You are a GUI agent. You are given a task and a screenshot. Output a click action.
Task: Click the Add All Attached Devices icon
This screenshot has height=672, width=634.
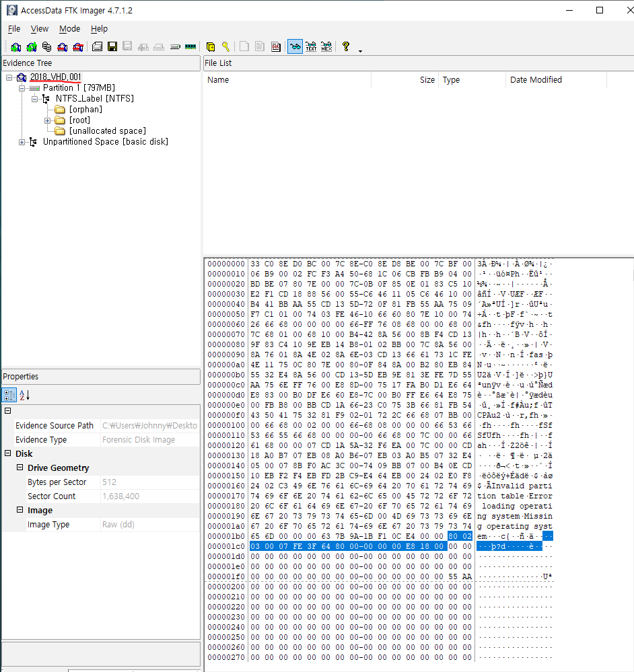tap(31, 46)
